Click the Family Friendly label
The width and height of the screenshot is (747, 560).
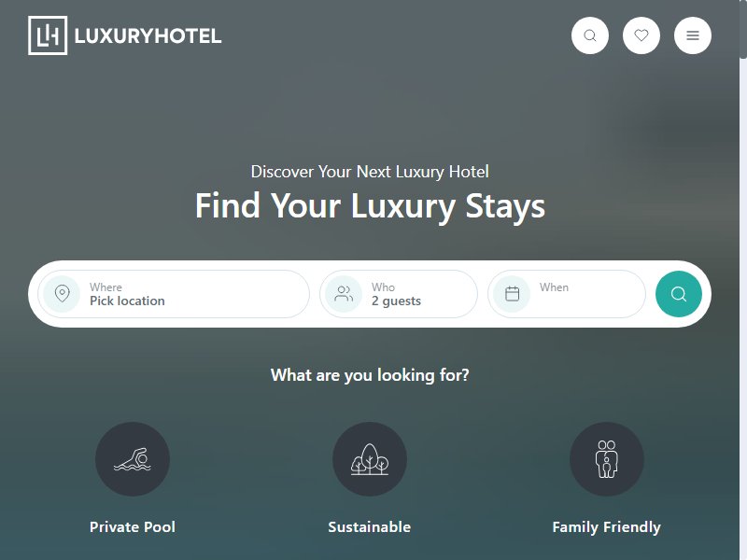(606, 527)
